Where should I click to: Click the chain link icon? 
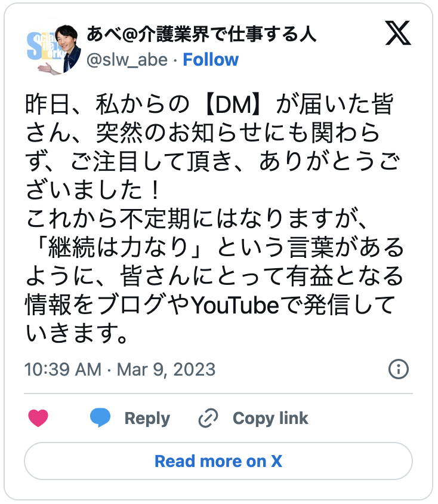pos(208,418)
